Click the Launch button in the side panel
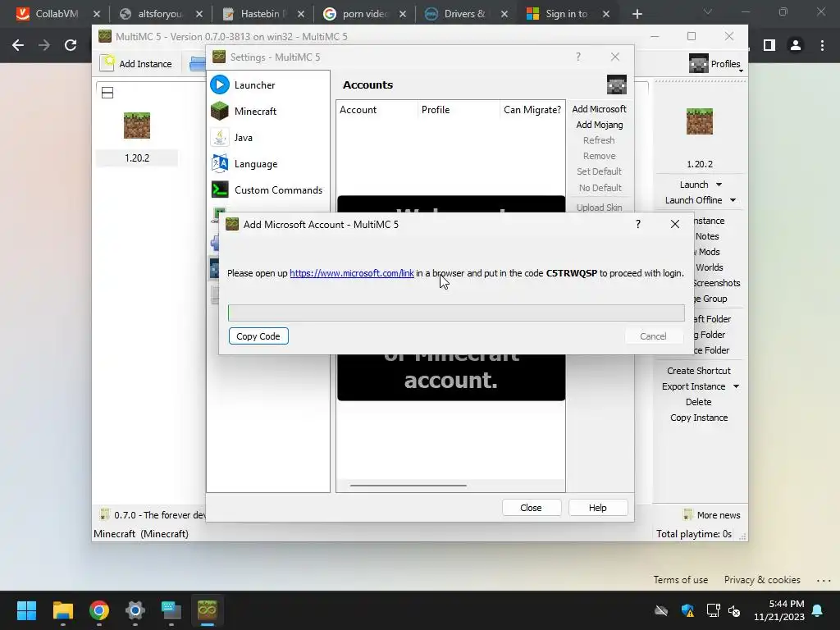Image resolution: width=840 pixels, height=630 pixels. click(694, 185)
